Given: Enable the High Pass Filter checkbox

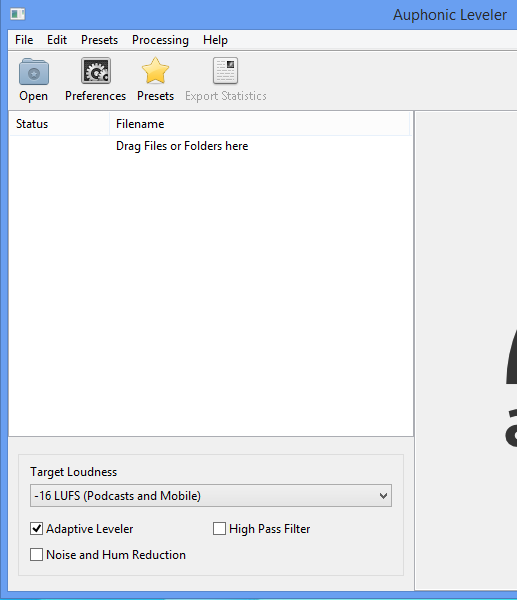Looking at the screenshot, I should (x=219, y=529).
